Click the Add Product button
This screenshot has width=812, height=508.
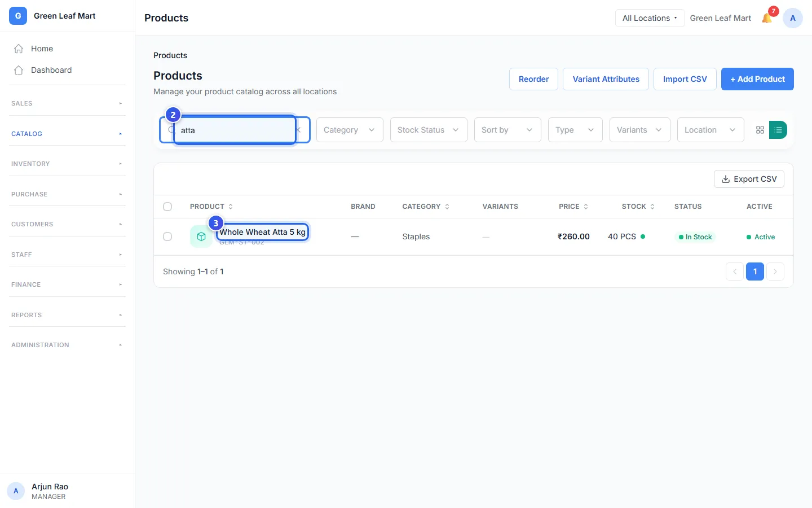[x=757, y=79]
